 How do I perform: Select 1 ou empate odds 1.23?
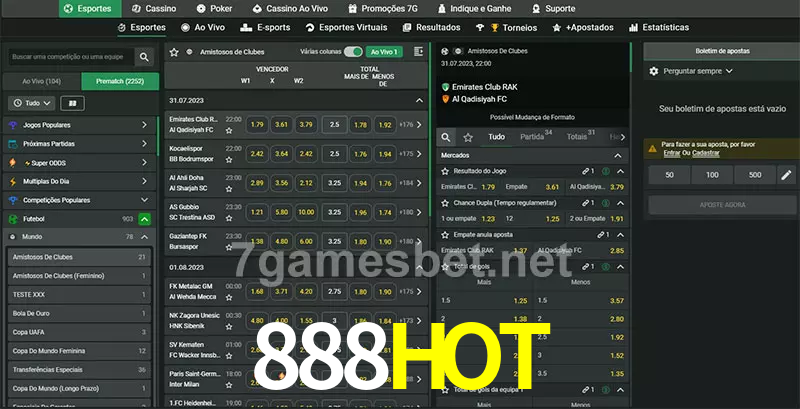pyautogui.click(x=468, y=219)
